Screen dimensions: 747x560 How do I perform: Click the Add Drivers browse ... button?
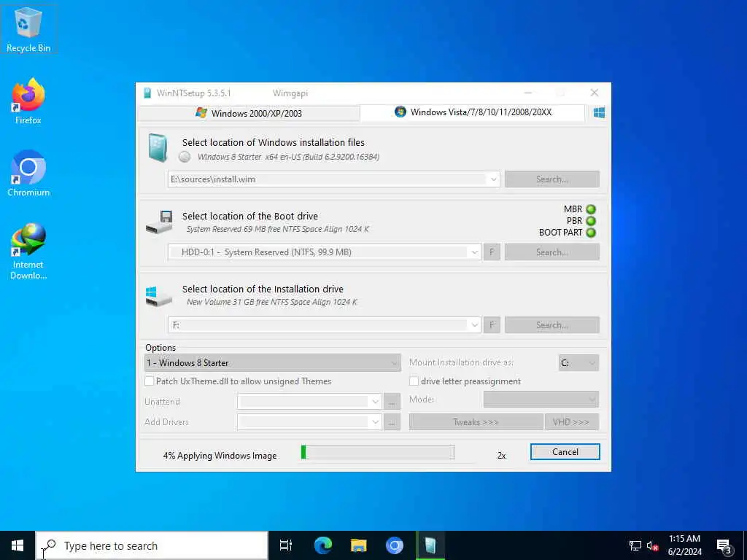click(392, 422)
